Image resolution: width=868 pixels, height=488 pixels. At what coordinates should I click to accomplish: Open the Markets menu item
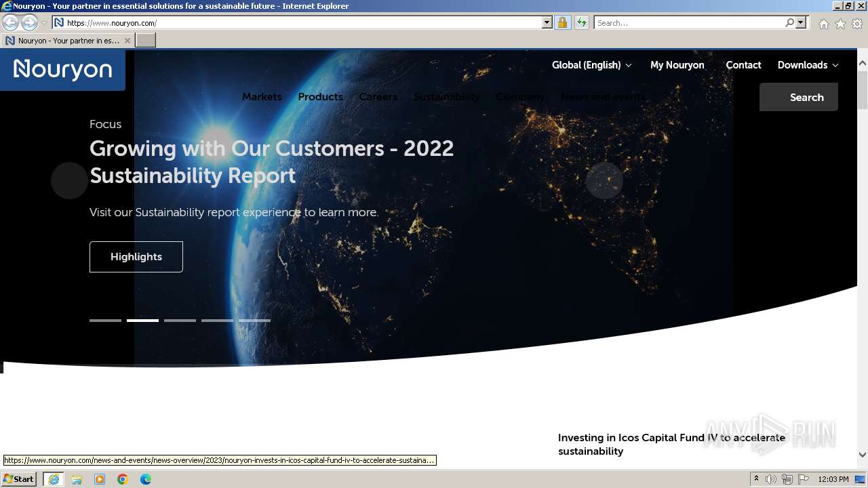262,97
